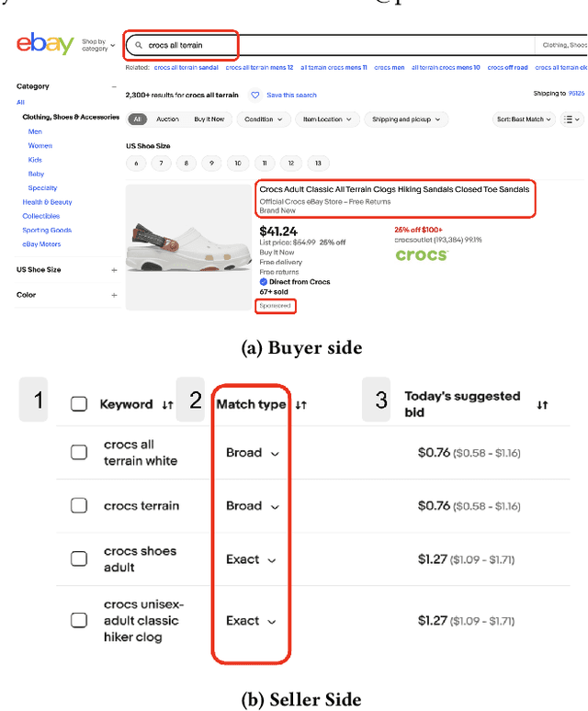Choose US shoe size 9

(211, 164)
